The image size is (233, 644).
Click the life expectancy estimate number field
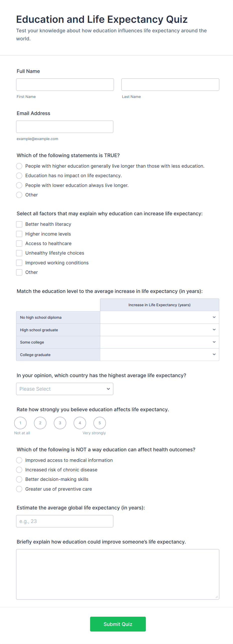pos(65,521)
